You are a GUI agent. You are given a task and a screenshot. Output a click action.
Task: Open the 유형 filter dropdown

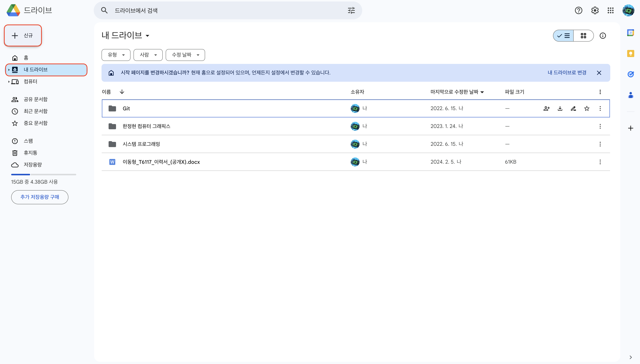(116, 55)
